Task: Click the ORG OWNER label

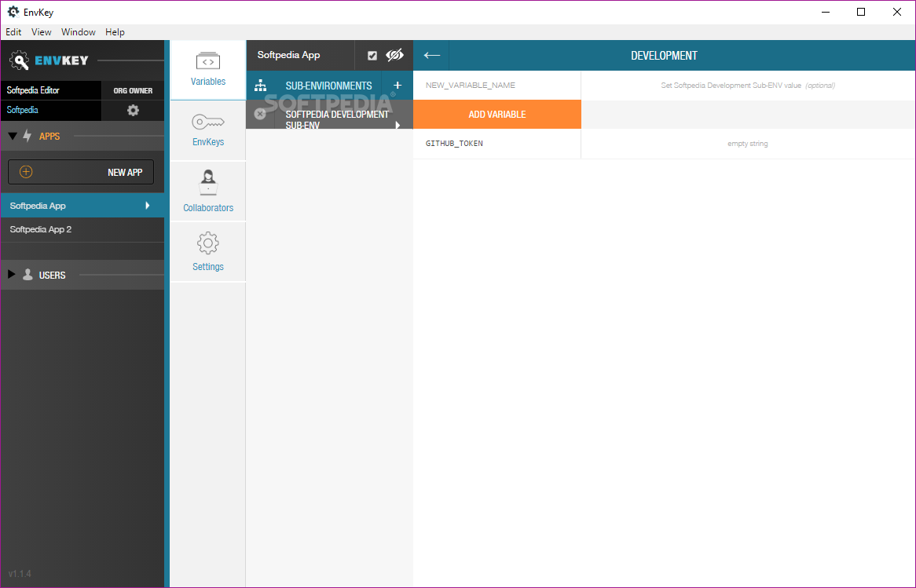Action: [134, 90]
